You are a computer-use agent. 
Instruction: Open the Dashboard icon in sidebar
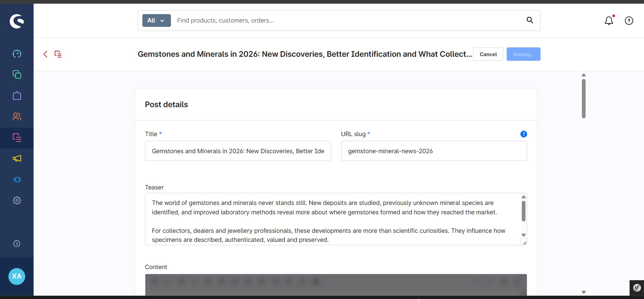coord(17,54)
